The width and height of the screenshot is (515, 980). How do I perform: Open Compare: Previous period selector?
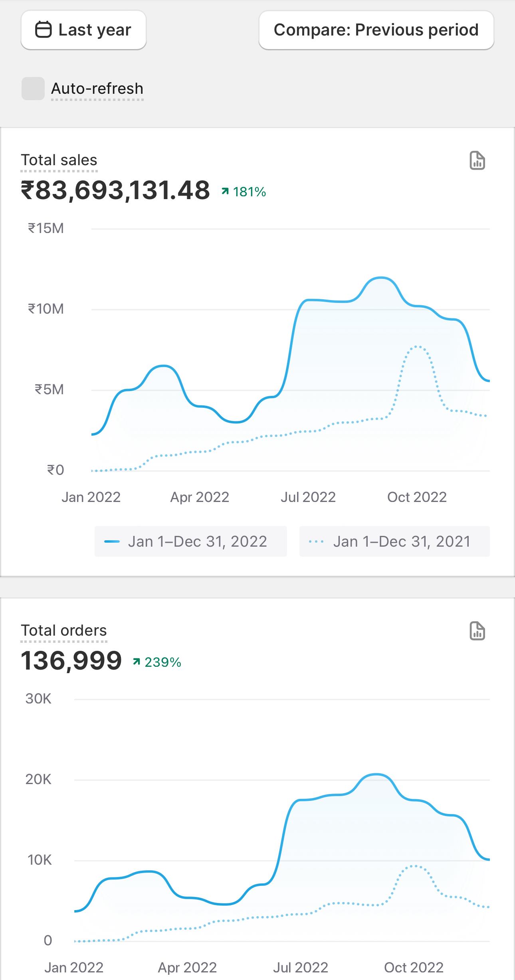376,30
